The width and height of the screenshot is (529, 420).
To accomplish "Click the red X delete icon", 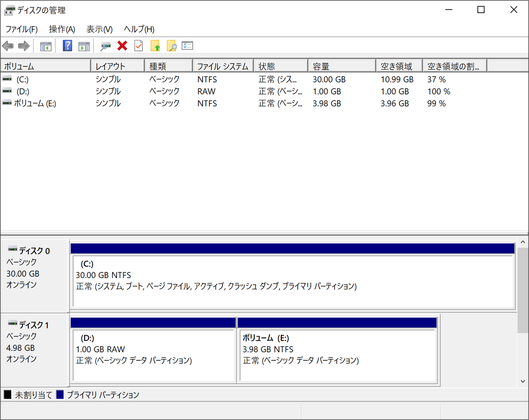I will coord(122,46).
